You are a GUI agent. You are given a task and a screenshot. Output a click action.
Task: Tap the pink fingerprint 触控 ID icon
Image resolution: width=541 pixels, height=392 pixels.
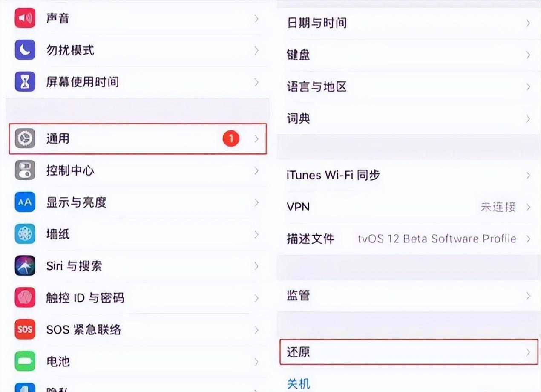[x=25, y=298]
